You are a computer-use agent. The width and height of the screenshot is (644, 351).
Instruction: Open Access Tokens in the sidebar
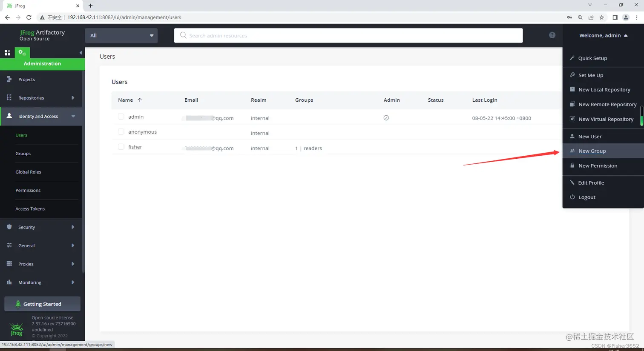point(30,209)
